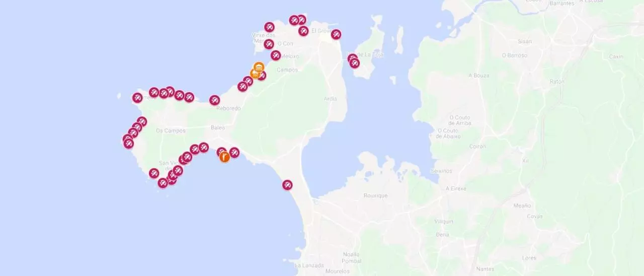Open the orange museum building marker

point(259,67)
